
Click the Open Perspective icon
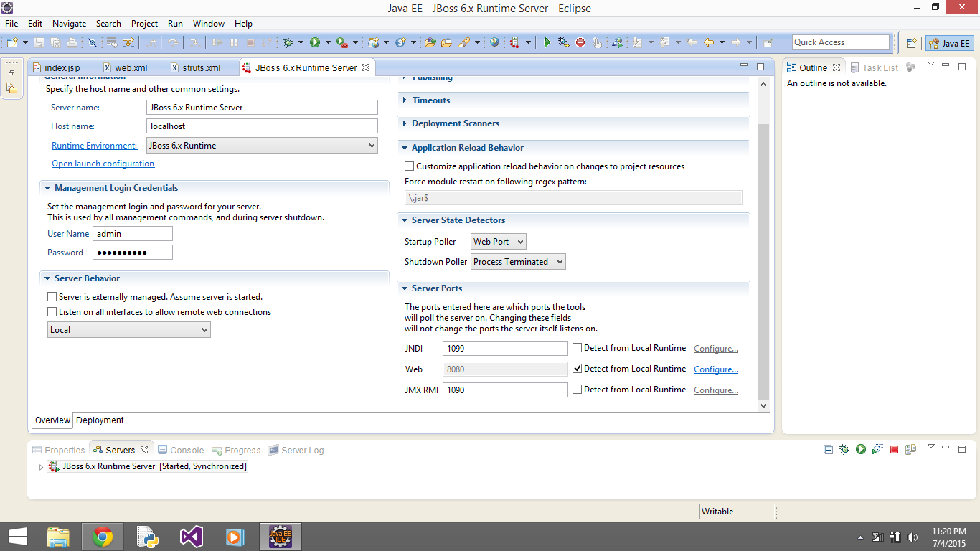click(911, 43)
